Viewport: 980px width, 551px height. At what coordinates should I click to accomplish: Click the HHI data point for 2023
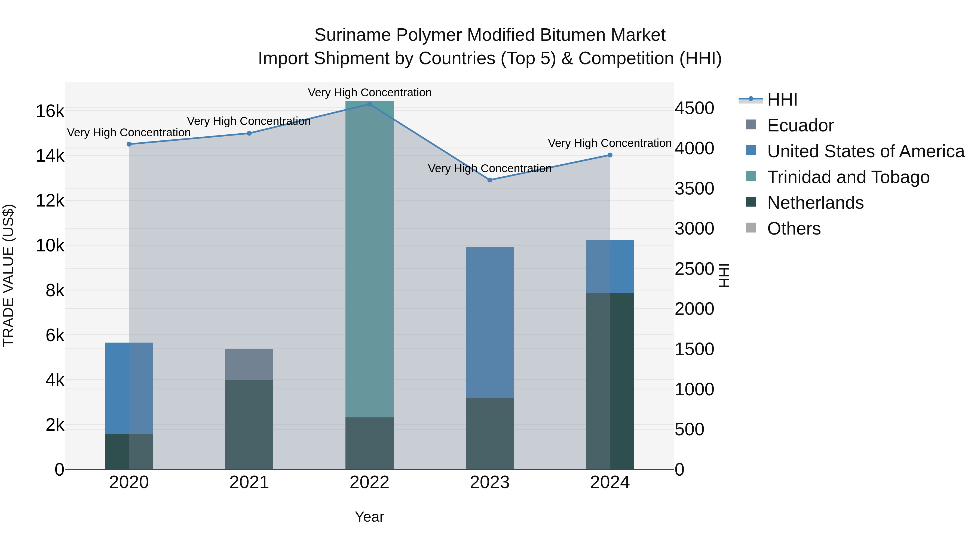coord(490,180)
